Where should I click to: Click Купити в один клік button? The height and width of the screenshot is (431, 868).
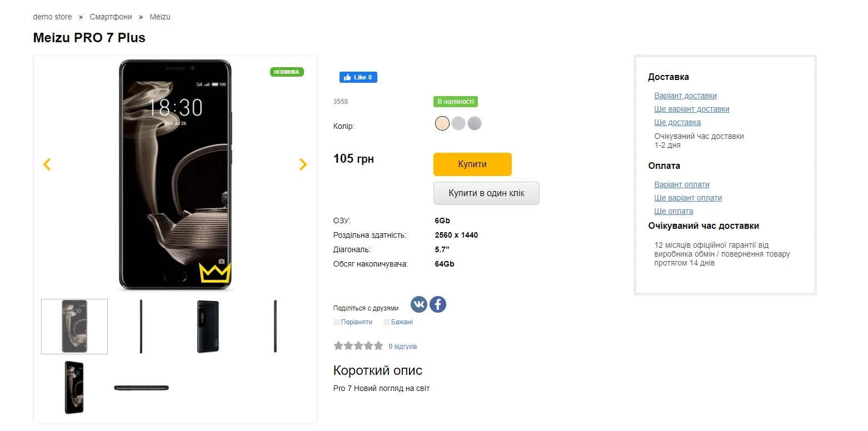click(x=486, y=193)
